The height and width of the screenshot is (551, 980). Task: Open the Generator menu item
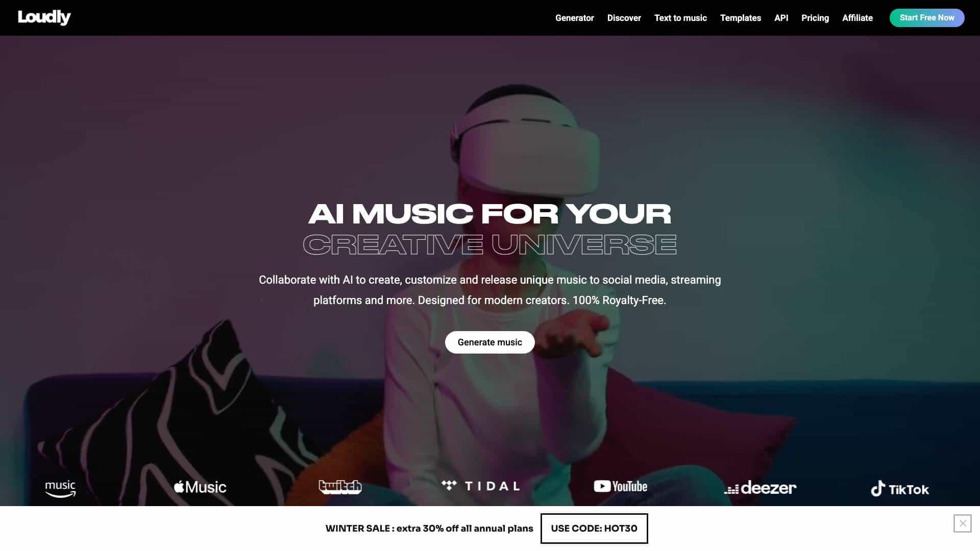tap(574, 18)
